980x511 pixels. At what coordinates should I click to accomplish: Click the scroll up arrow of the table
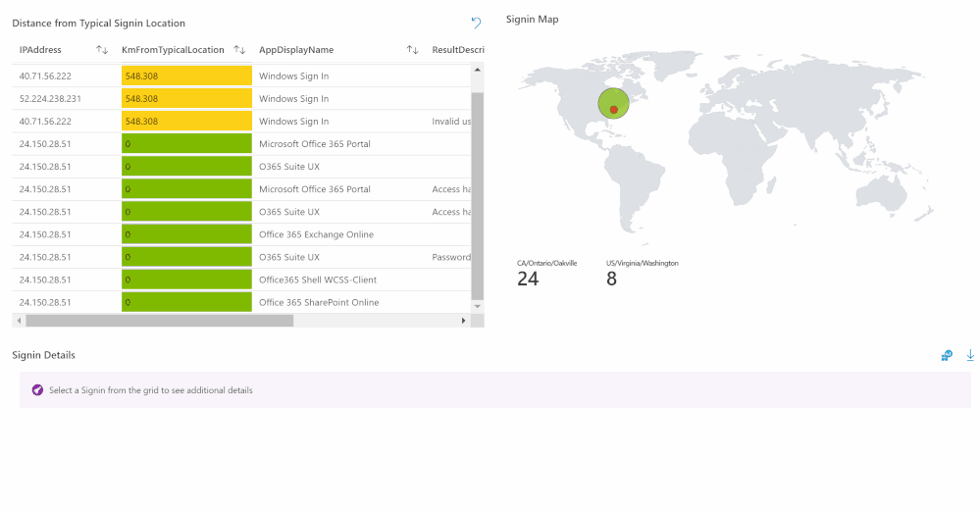[x=478, y=70]
